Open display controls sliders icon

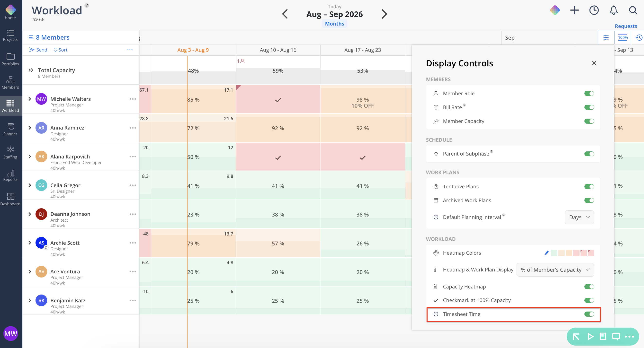(606, 37)
